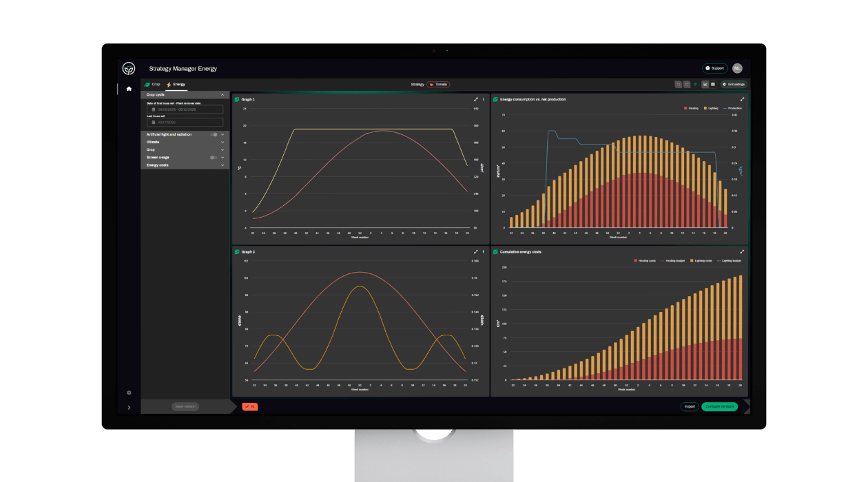868x482 pixels.
Task: Click the Last truss set date field
Action: click(185, 123)
